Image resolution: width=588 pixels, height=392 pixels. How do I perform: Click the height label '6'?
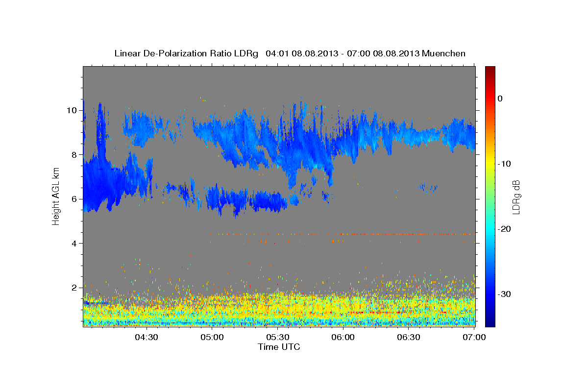[x=74, y=199]
